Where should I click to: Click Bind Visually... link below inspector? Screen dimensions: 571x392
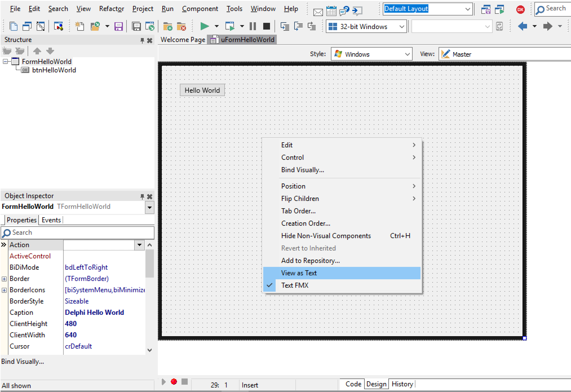23,362
